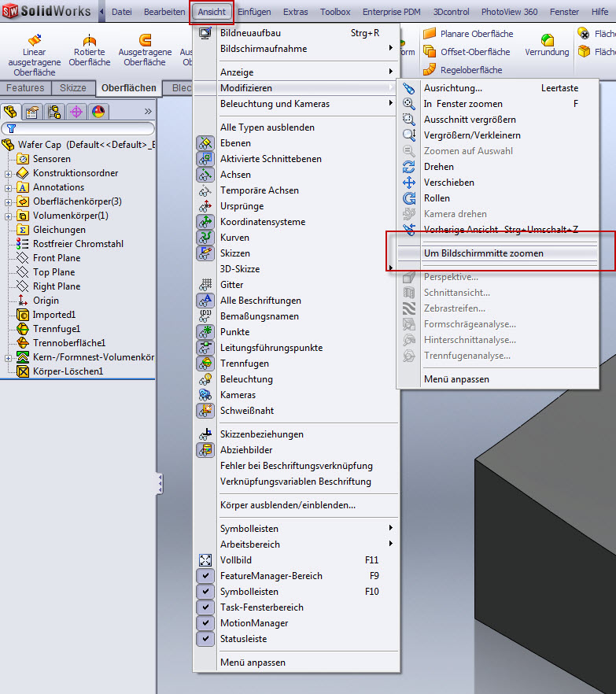Expand Volumenkörper(1) tree node
This screenshot has width=616, height=694.
8,216
